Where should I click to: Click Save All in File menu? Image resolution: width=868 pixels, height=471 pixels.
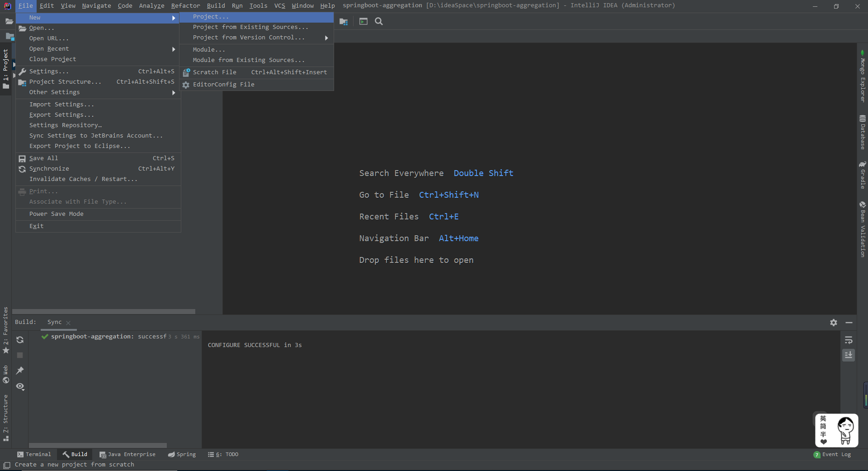[x=98, y=158]
